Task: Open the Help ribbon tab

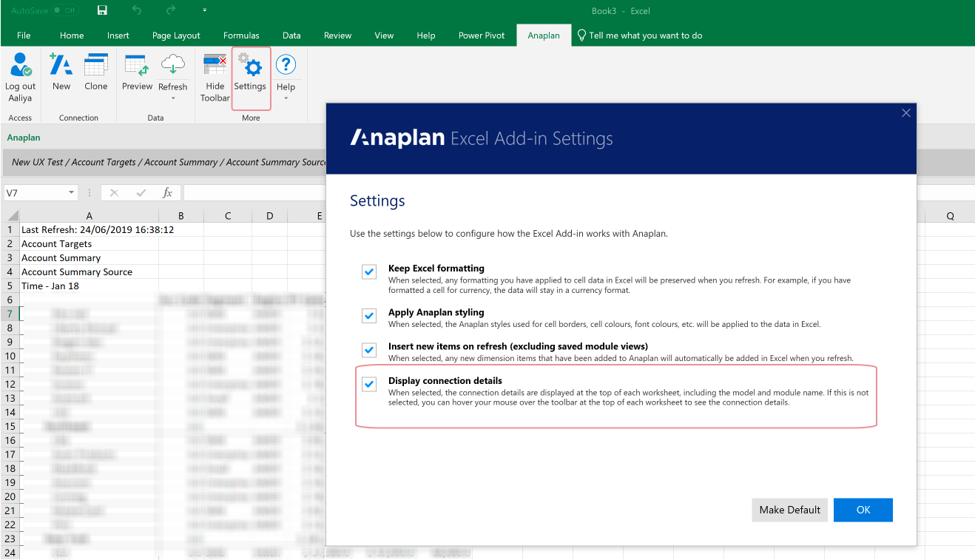Action: pos(426,36)
